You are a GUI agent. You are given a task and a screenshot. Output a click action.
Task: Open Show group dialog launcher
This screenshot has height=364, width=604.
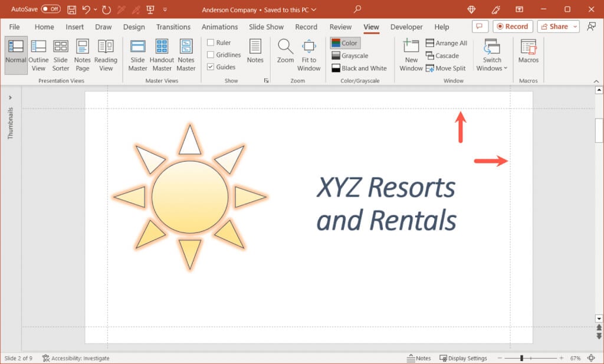click(x=266, y=80)
